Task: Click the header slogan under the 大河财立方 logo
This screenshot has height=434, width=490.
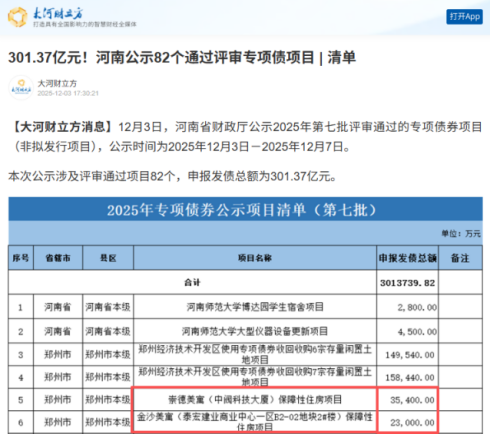Action: click(85, 24)
